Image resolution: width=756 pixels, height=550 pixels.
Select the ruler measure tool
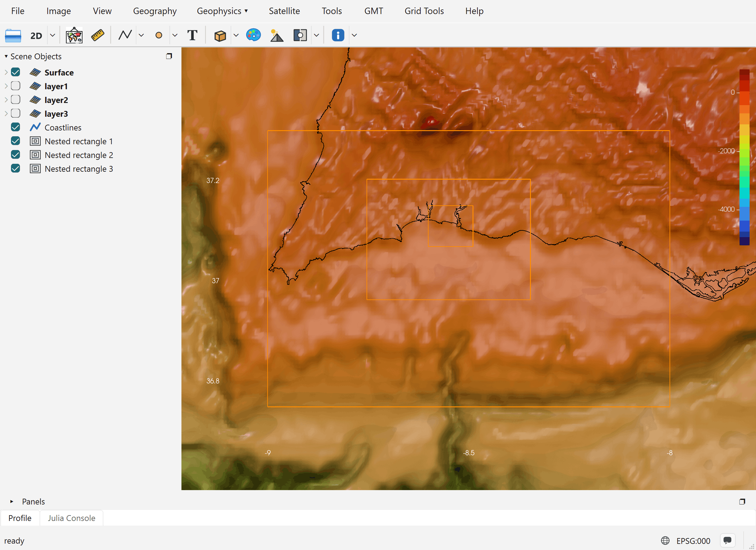tap(98, 35)
